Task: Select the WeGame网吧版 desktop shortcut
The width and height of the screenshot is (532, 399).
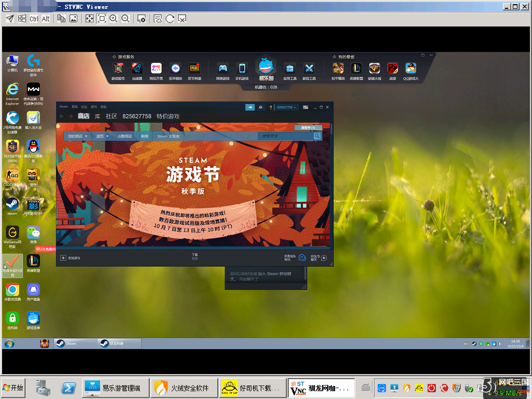Action: [12, 237]
